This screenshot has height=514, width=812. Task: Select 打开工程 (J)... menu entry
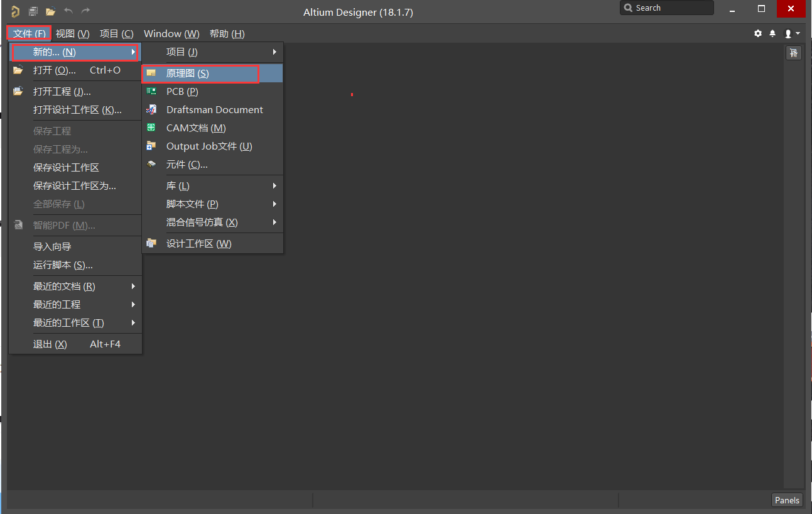click(75, 92)
